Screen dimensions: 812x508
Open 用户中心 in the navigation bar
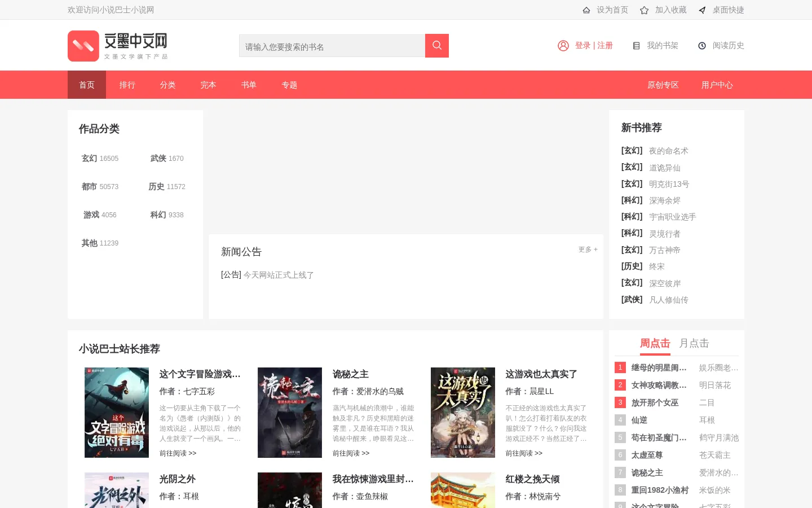tap(717, 85)
